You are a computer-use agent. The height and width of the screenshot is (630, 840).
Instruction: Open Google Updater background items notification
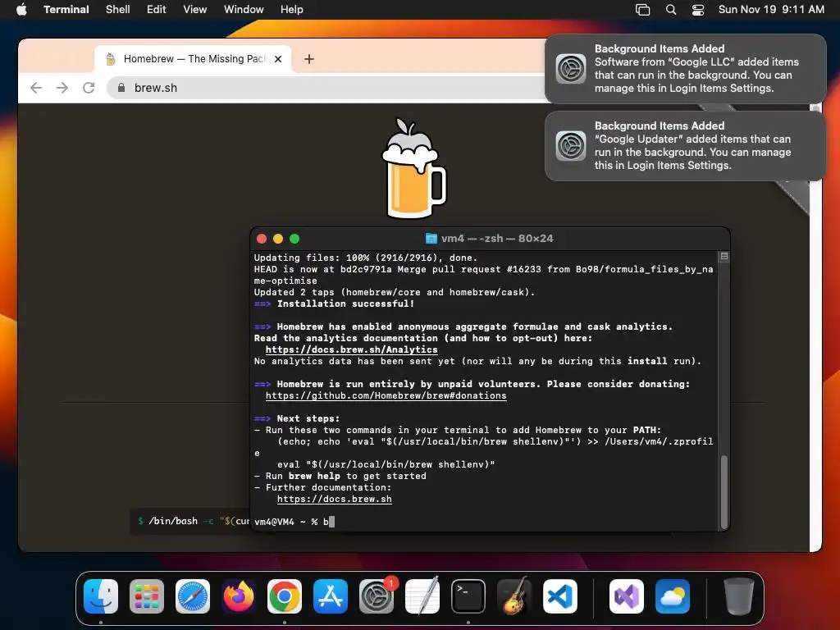coord(685,146)
